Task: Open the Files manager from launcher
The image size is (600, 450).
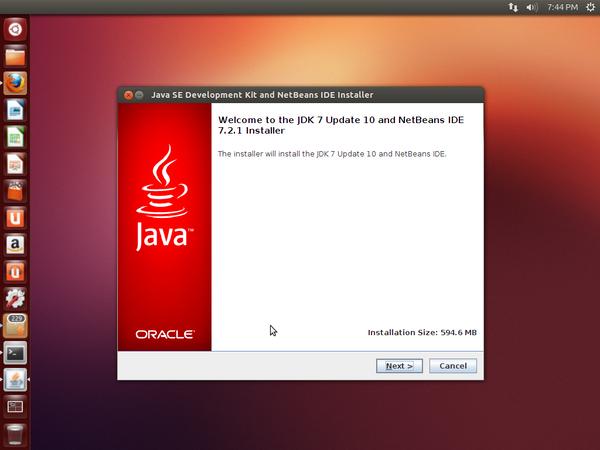Action: pyautogui.click(x=15, y=56)
